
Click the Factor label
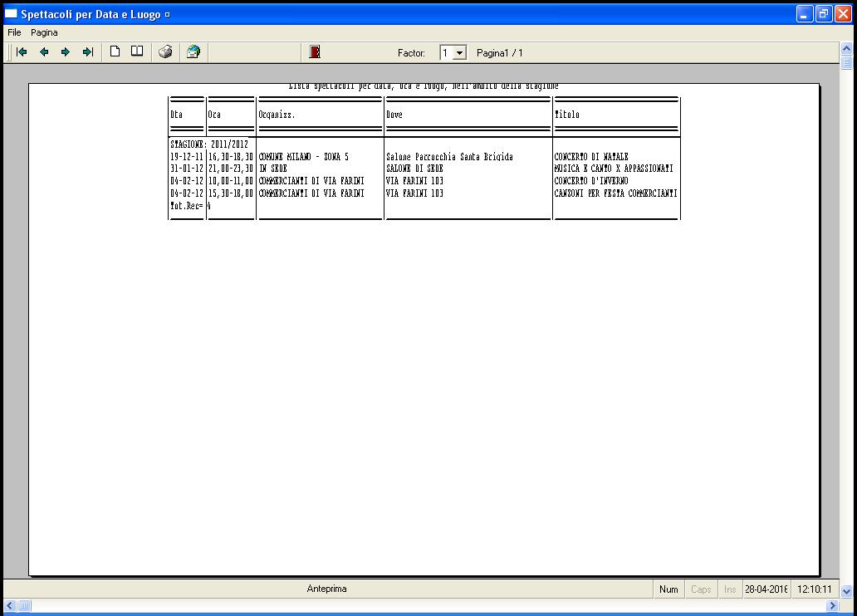411,53
